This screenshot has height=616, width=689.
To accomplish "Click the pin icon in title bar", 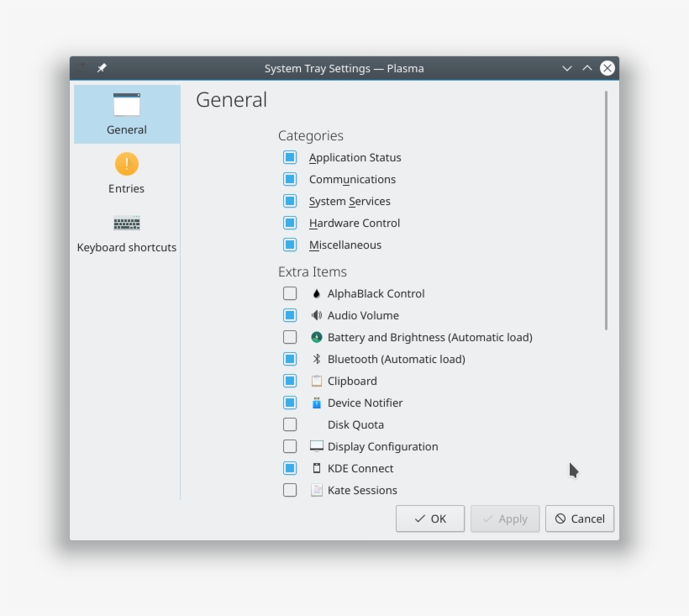I will tap(102, 68).
